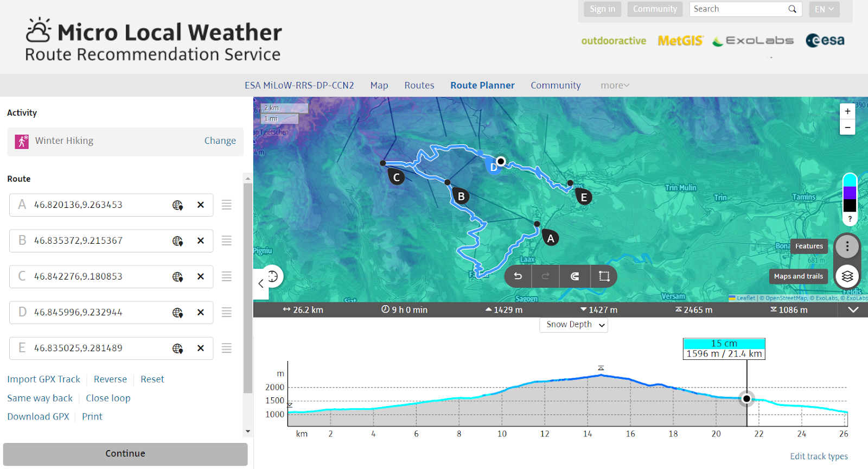The width and height of the screenshot is (868, 469).
Task: Click Close loop link
Action: (x=108, y=398)
